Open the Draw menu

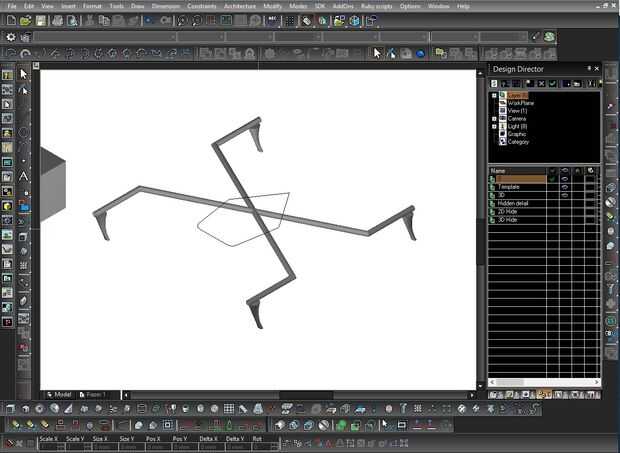click(x=137, y=6)
